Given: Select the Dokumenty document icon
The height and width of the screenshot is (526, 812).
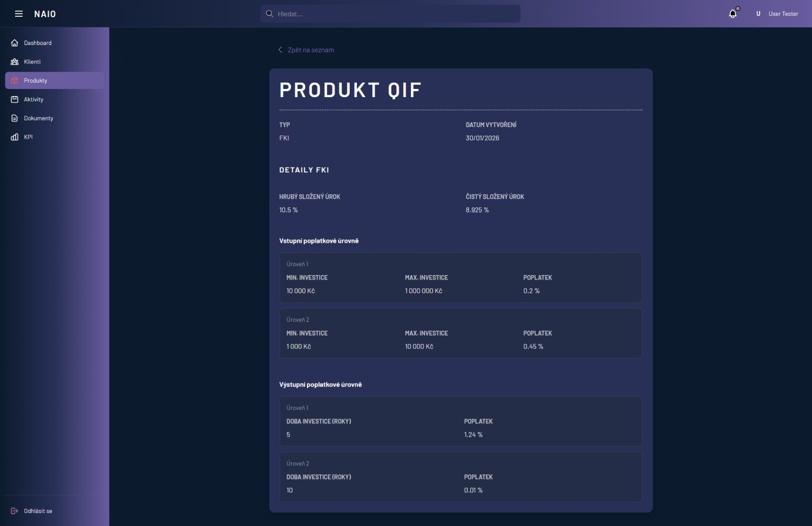Looking at the screenshot, I should [15, 118].
